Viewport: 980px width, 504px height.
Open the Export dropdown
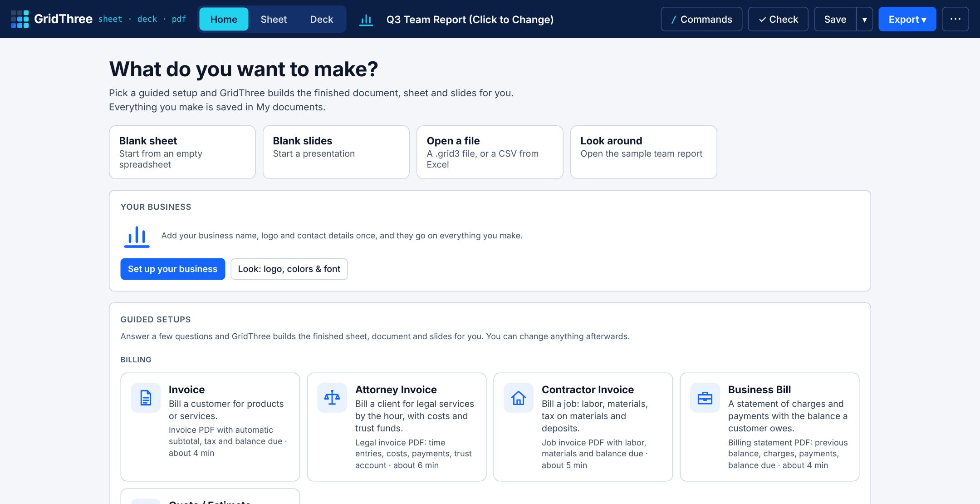click(x=907, y=19)
